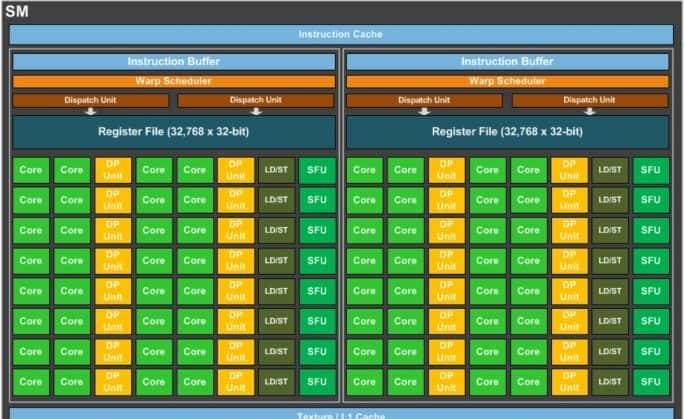Click bottom-row LD/ST block in right partition
This screenshot has height=419, width=685.
(610, 382)
